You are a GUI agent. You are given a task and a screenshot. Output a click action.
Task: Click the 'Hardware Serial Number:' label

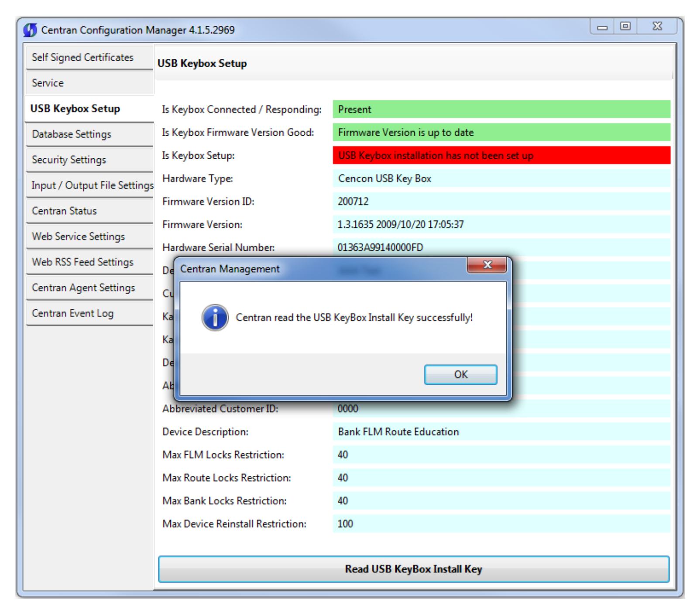[x=219, y=248]
